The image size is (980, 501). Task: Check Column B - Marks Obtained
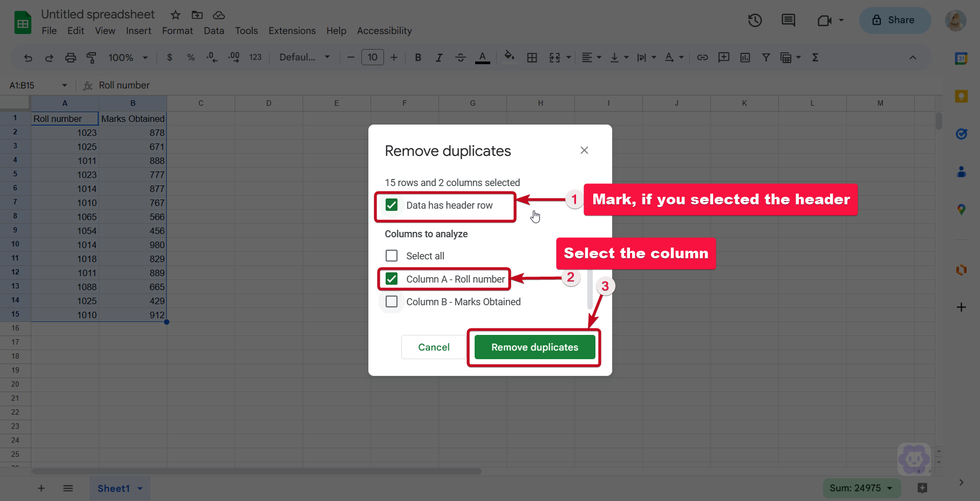click(x=392, y=301)
